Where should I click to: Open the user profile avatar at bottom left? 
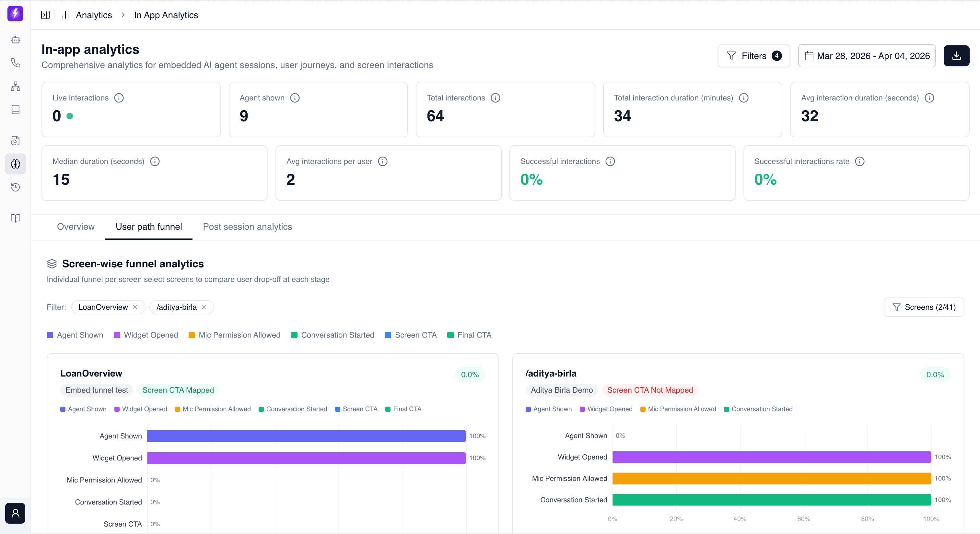(x=15, y=513)
